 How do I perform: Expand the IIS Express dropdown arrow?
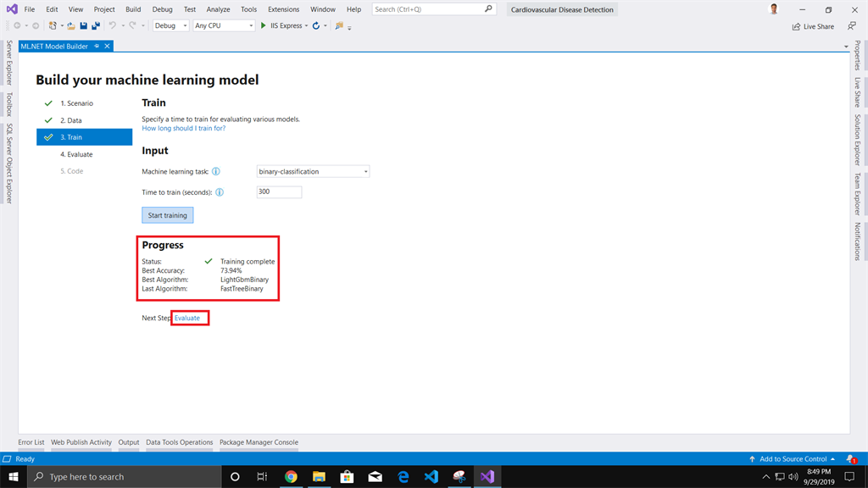coord(306,26)
